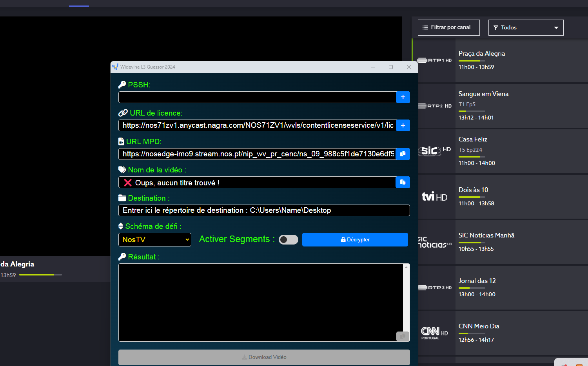Click the CNN Portugal HD channel logo
588x366 pixels.
pyautogui.click(x=434, y=333)
